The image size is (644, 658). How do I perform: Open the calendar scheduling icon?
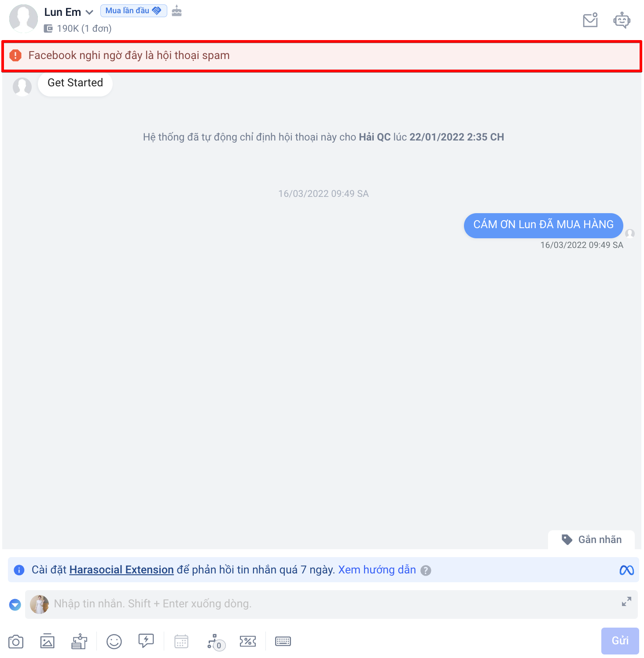pyautogui.click(x=181, y=642)
